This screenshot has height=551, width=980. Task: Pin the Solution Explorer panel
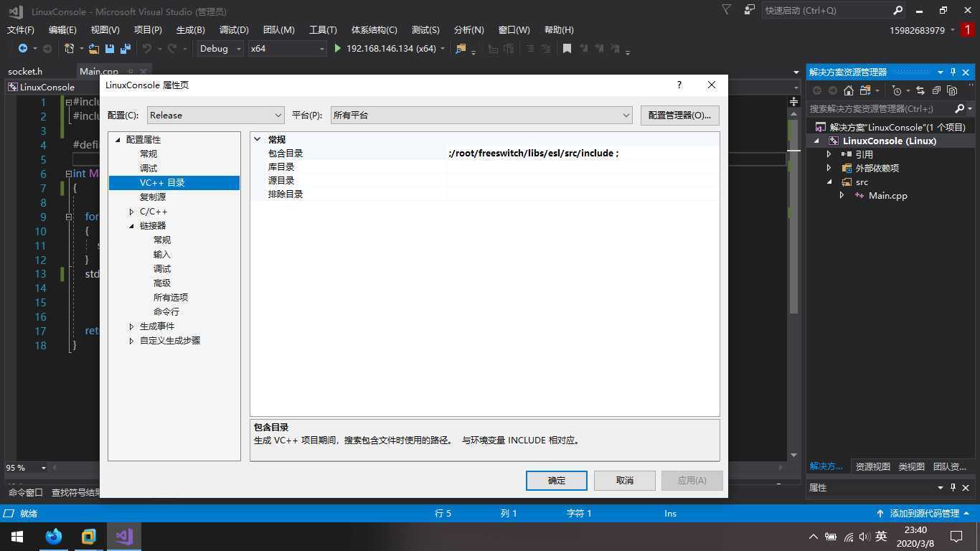[953, 72]
